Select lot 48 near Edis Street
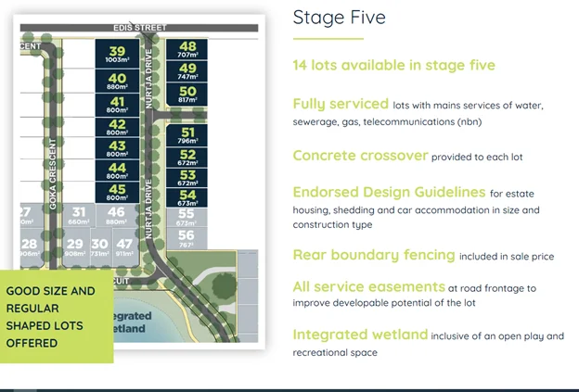 click(x=187, y=50)
